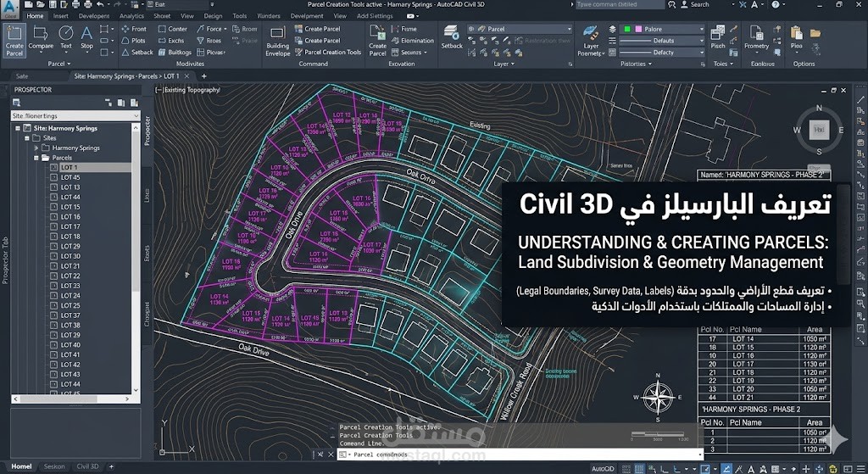Open Layer Poemetg tool
This screenshot has width=868, height=474.
591,41
